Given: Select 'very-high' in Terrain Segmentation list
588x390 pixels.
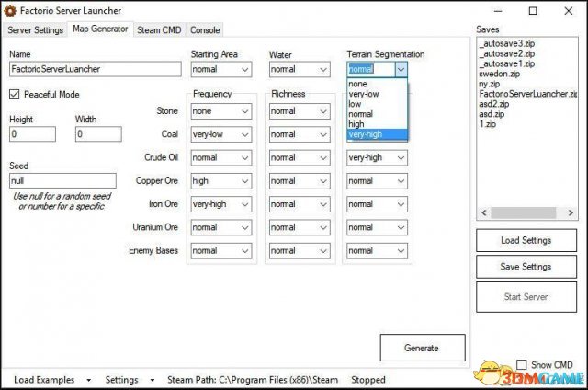Looking at the screenshot, I should click(x=377, y=134).
